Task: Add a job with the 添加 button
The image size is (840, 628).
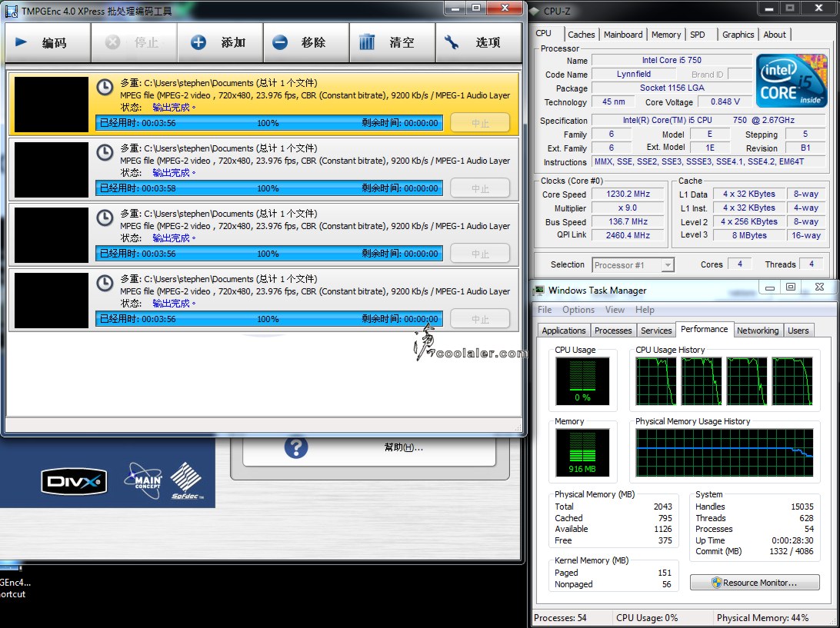Action: (x=220, y=43)
